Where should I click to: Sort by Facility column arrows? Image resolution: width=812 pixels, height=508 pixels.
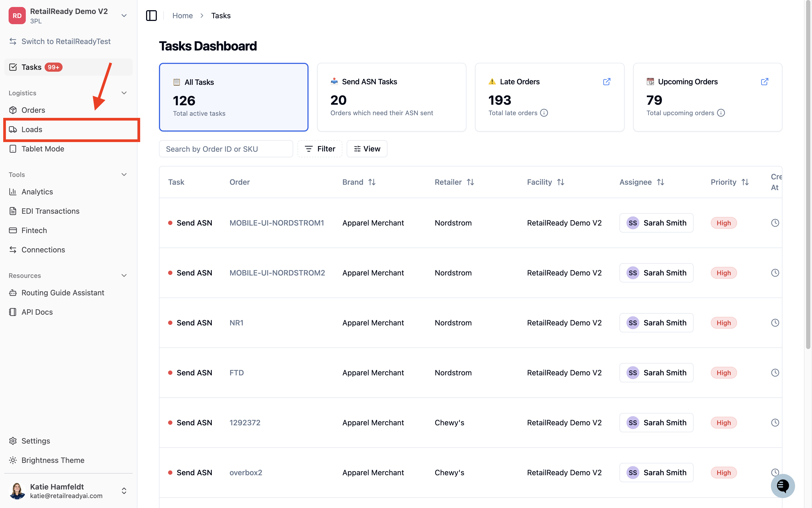coord(560,182)
